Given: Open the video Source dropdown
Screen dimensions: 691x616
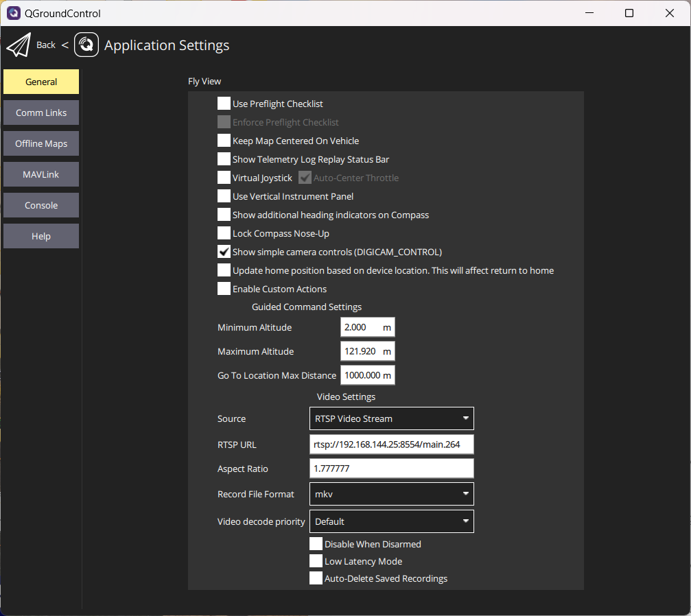Looking at the screenshot, I should [x=391, y=418].
